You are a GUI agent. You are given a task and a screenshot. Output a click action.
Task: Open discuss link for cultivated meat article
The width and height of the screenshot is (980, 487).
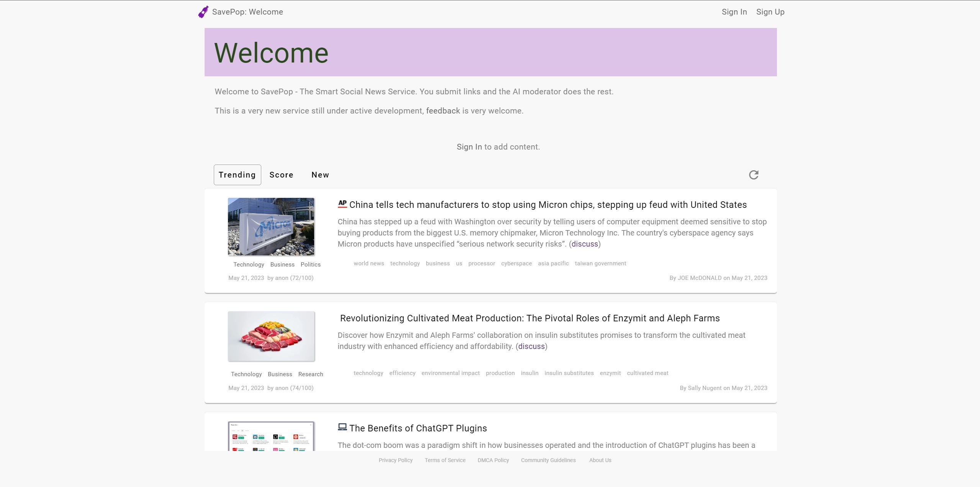pos(531,346)
